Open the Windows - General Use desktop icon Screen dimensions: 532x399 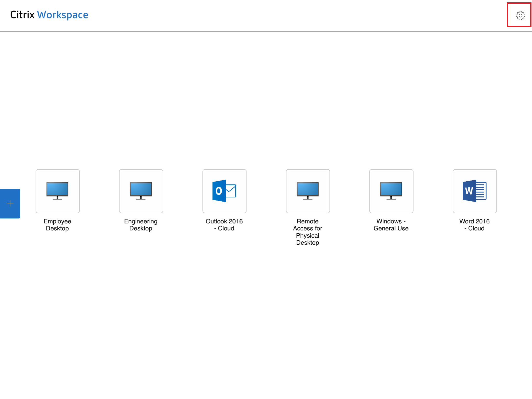(x=391, y=191)
